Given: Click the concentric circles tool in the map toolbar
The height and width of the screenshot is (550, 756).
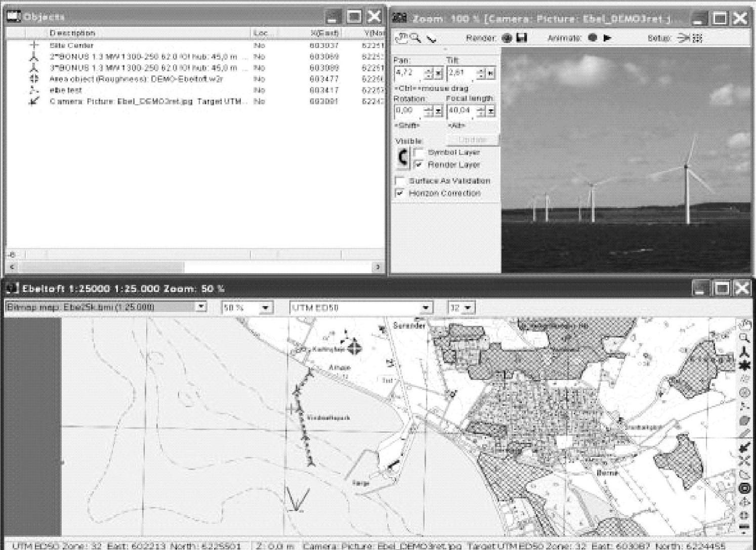Looking at the screenshot, I should [x=744, y=488].
